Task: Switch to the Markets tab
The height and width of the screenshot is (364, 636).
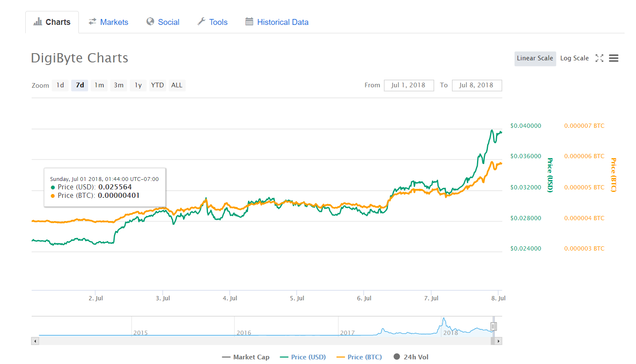Action: point(108,22)
